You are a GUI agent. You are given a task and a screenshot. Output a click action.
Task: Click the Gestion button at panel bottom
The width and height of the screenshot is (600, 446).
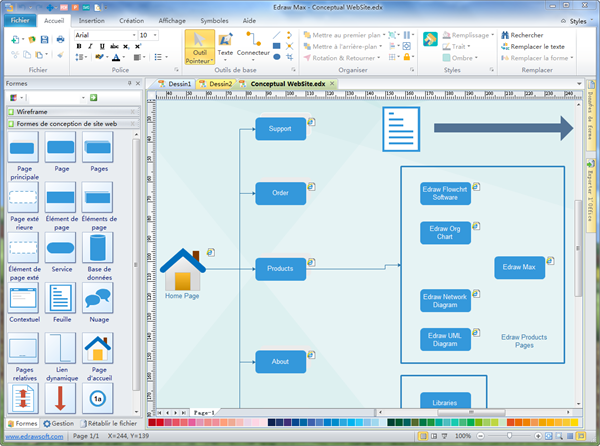coord(59,423)
